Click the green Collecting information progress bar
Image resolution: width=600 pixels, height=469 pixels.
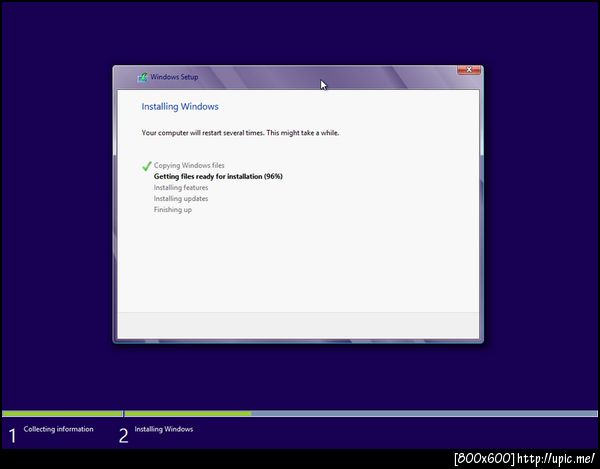click(62, 414)
